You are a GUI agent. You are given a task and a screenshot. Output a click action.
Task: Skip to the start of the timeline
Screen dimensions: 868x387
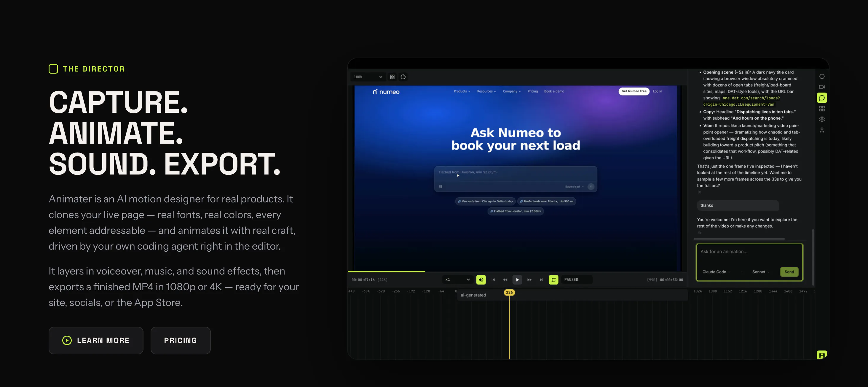pos(493,280)
